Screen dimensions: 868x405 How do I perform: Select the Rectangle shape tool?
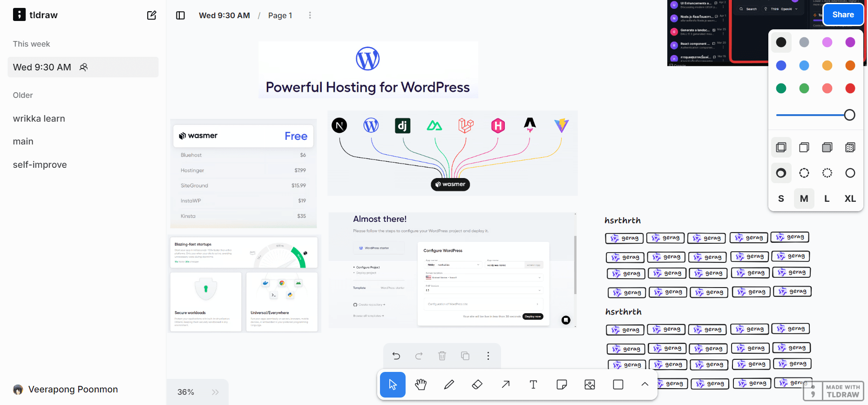point(618,384)
